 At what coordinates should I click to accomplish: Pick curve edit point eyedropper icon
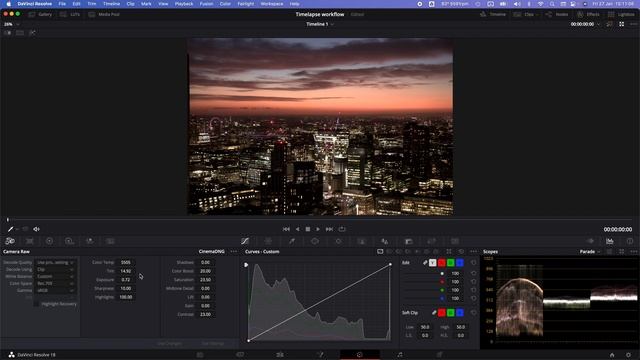[x=425, y=263]
